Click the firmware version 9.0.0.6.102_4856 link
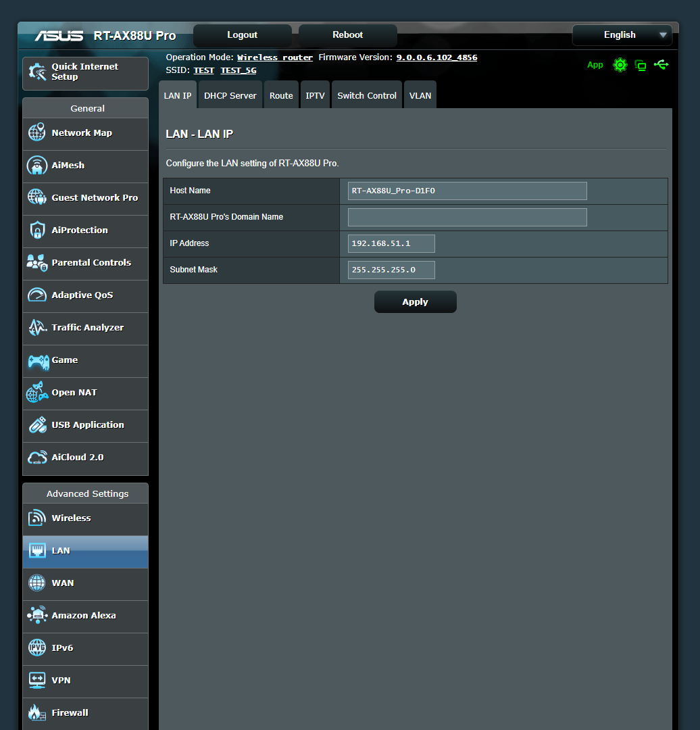Image resolution: width=700 pixels, height=730 pixels. click(436, 57)
